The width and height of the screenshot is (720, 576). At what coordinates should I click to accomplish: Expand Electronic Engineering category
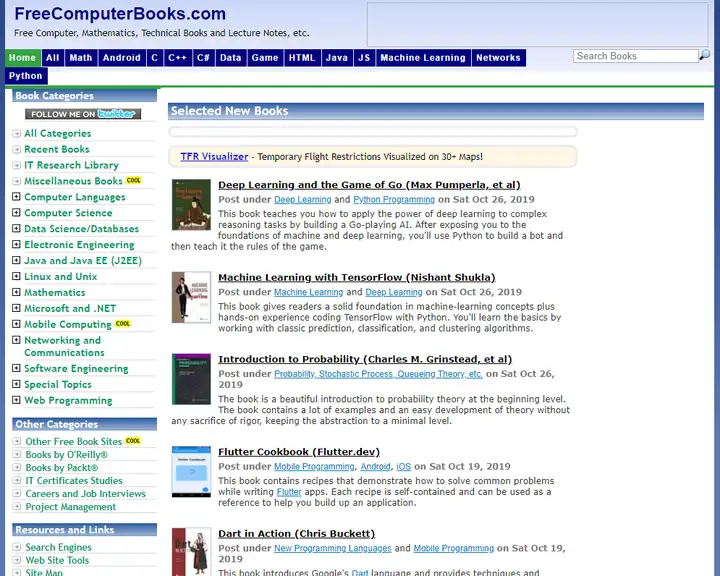point(16,244)
